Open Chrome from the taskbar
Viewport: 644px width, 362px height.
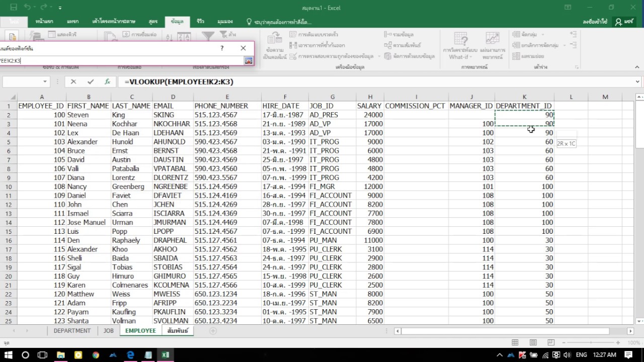[96, 355]
